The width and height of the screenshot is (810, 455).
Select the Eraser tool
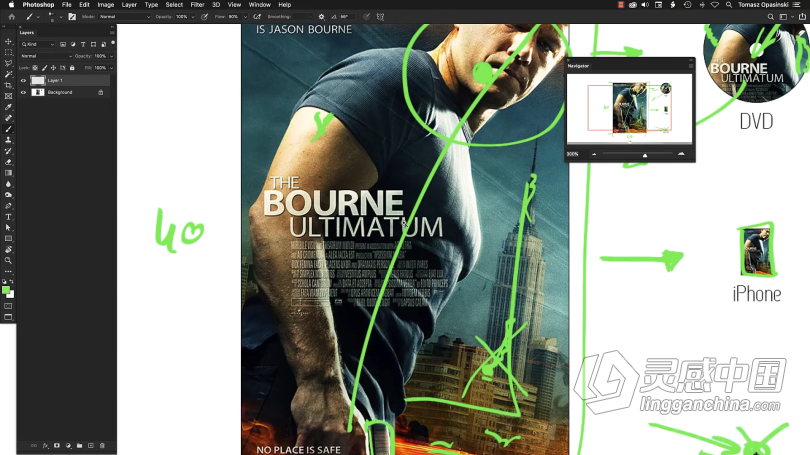[8, 162]
